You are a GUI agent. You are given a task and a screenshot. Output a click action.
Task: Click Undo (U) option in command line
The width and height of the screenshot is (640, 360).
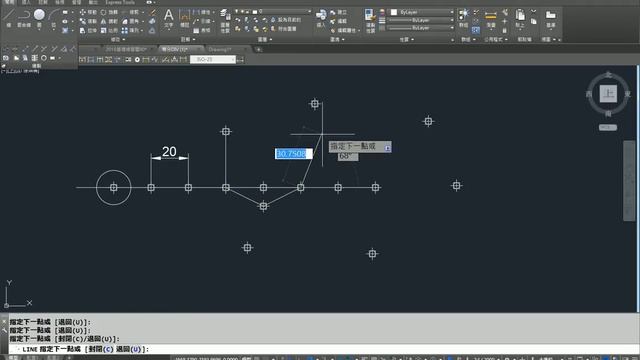click(x=129, y=349)
